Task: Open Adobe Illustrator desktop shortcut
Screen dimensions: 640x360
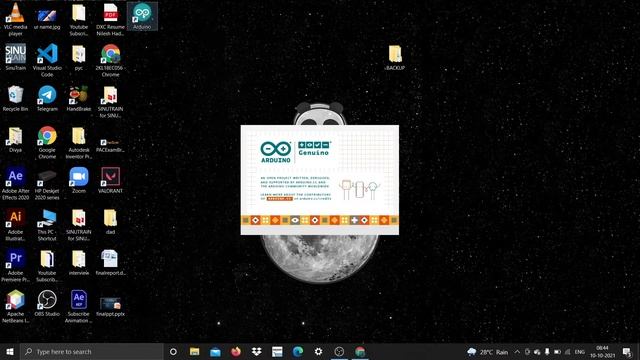Action: coord(16,224)
